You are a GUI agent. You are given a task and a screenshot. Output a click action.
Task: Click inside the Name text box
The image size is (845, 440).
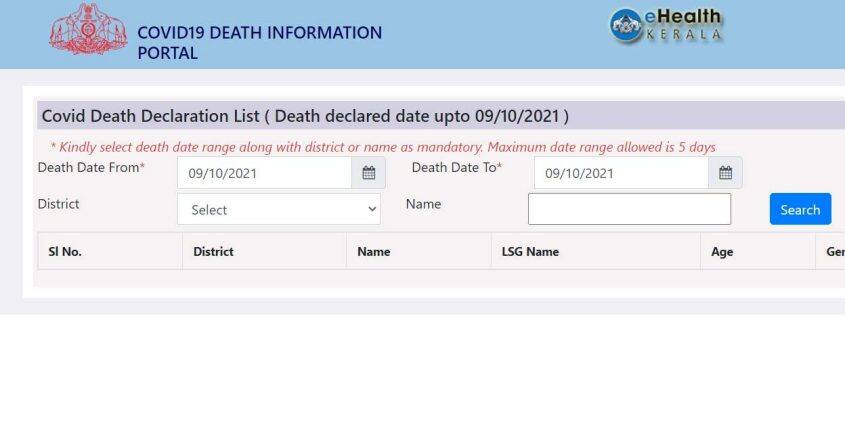[x=629, y=209]
